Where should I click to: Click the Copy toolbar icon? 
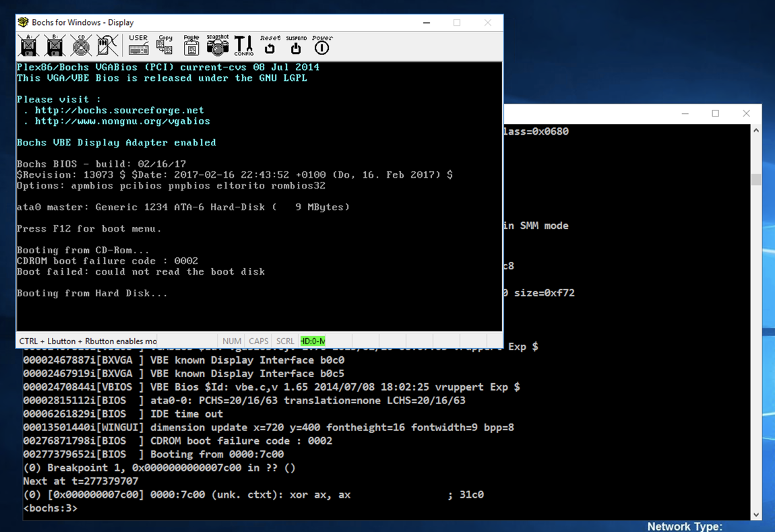[164, 45]
